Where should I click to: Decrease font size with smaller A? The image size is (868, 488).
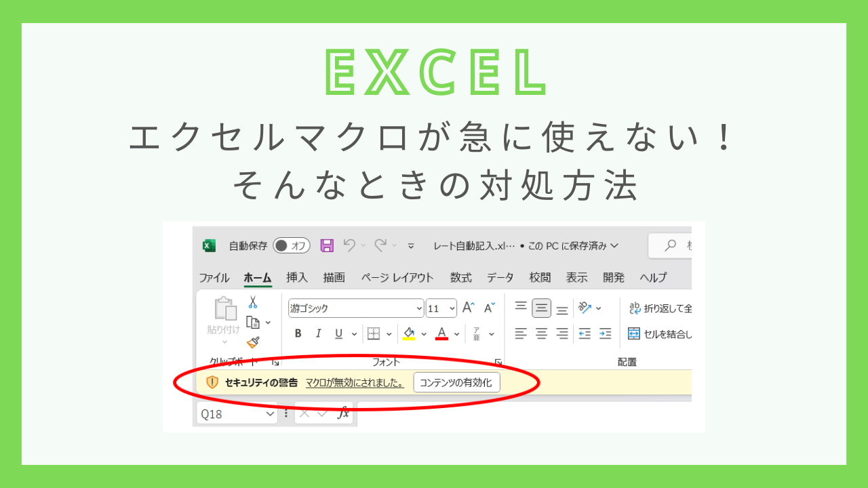490,308
